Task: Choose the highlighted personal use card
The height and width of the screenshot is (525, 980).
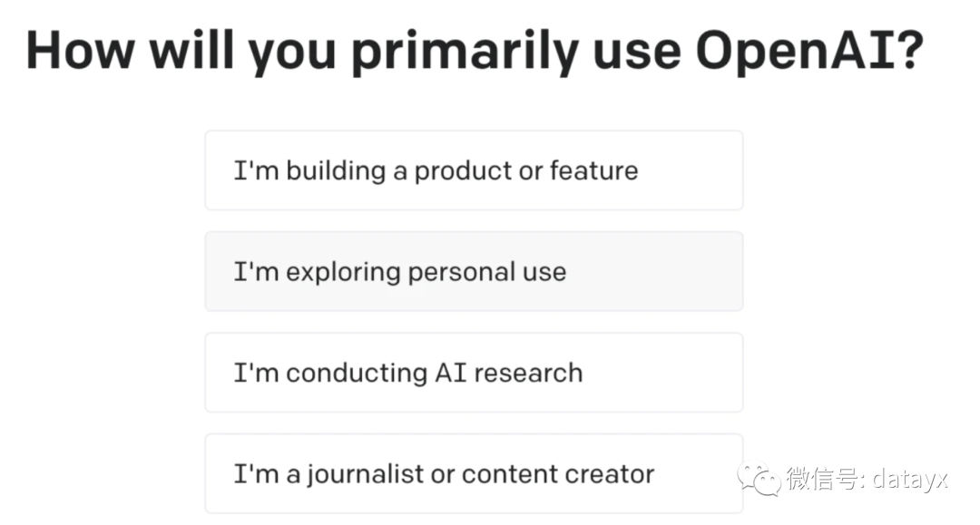Action: [x=474, y=271]
